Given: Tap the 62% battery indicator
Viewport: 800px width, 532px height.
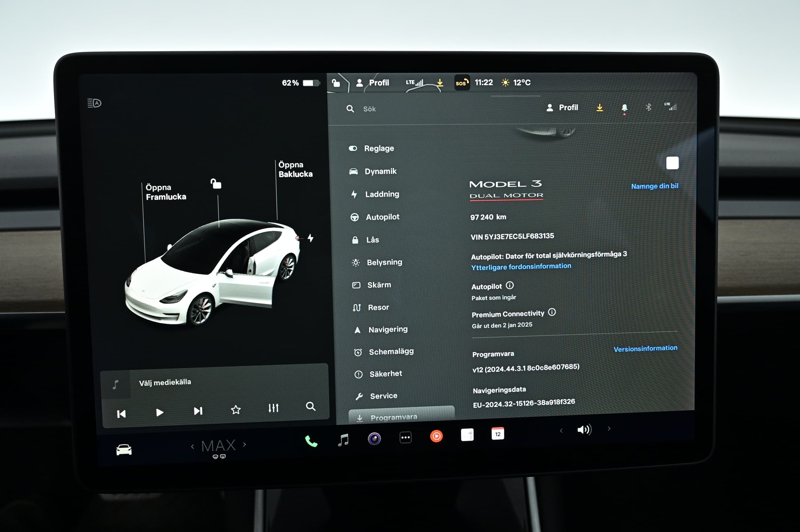Looking at the screenshot, I should pos(300,83).
